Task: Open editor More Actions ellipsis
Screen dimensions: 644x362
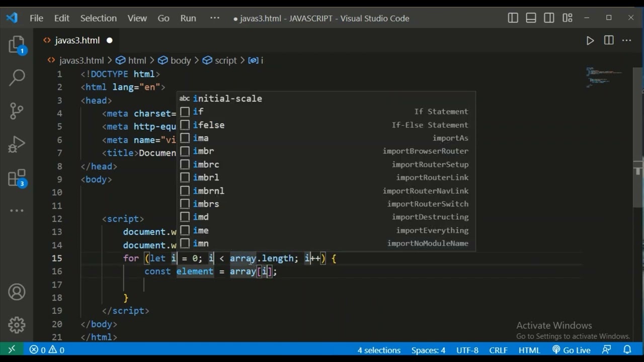Action: [626, 40]
